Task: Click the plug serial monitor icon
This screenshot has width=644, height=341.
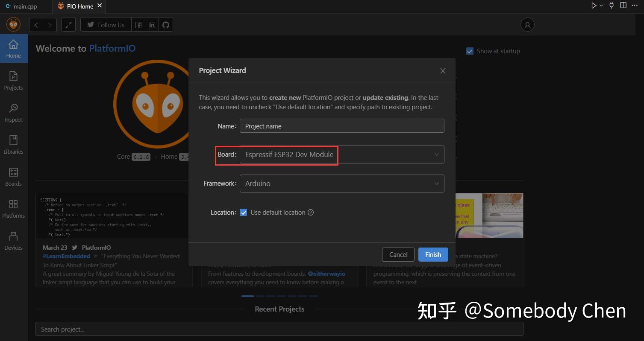Action: [x=612, y=6]
